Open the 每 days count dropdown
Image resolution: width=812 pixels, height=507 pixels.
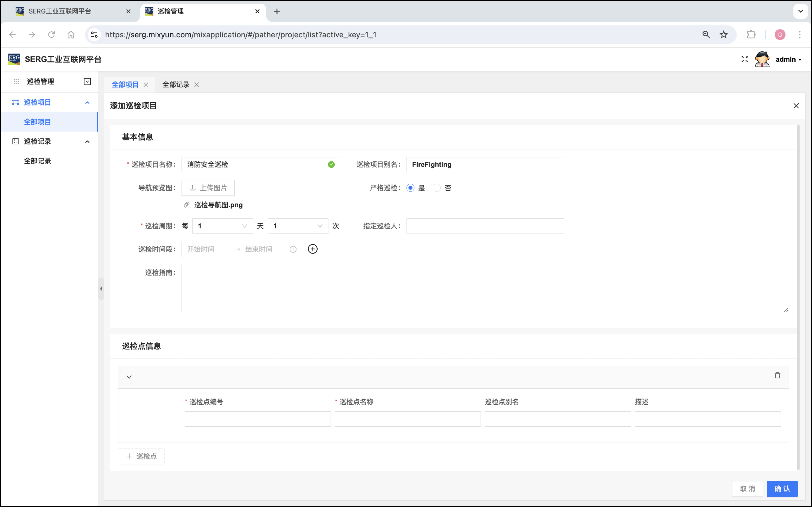[x=222, y=226]
